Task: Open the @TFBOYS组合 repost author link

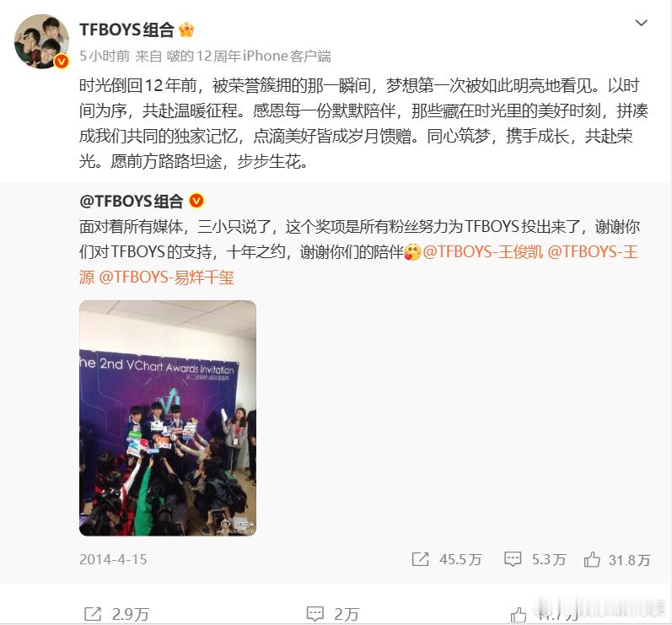Action: [132, 201]
